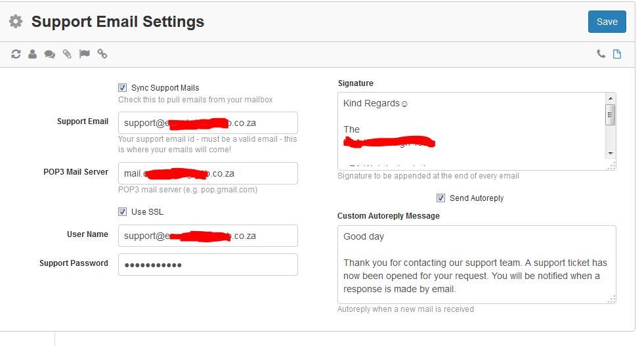Image resolution: width=644 pixels, height=346 pixels.
Task: Click the Signature scrollbar thumb
Action: (x=611, y=115)
